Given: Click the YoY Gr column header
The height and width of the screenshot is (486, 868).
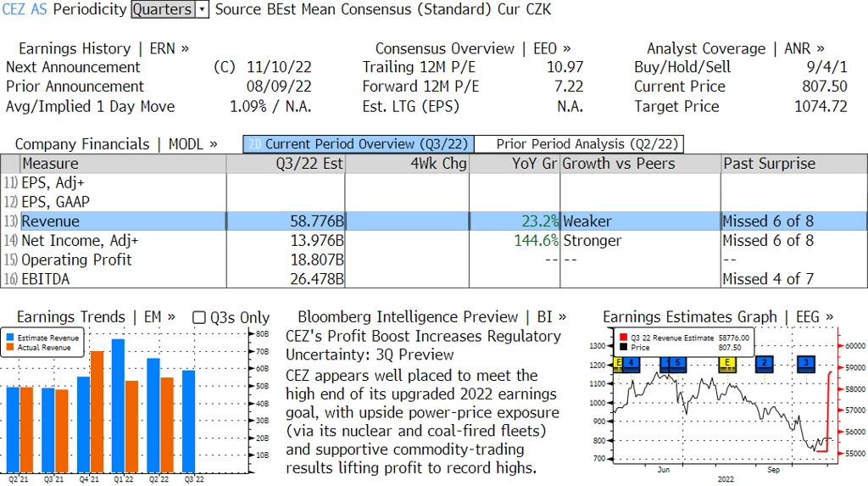Looking at the screenshot, I should (515, 164).
